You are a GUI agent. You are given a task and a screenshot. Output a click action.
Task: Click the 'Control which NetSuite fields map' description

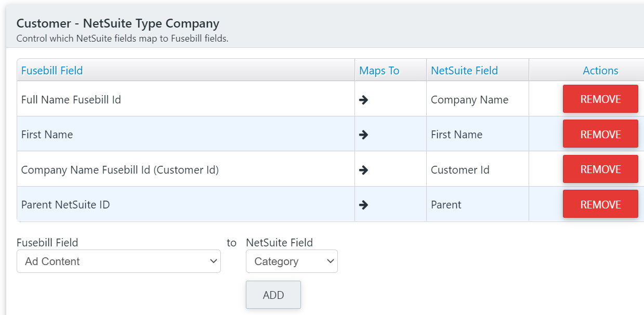pyautogui.click(x=122, y=38)
